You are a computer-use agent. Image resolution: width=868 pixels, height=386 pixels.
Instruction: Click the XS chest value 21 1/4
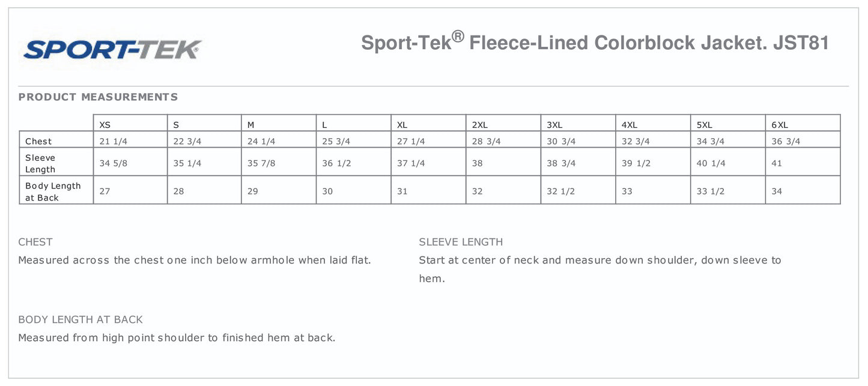tap(112, 141)
